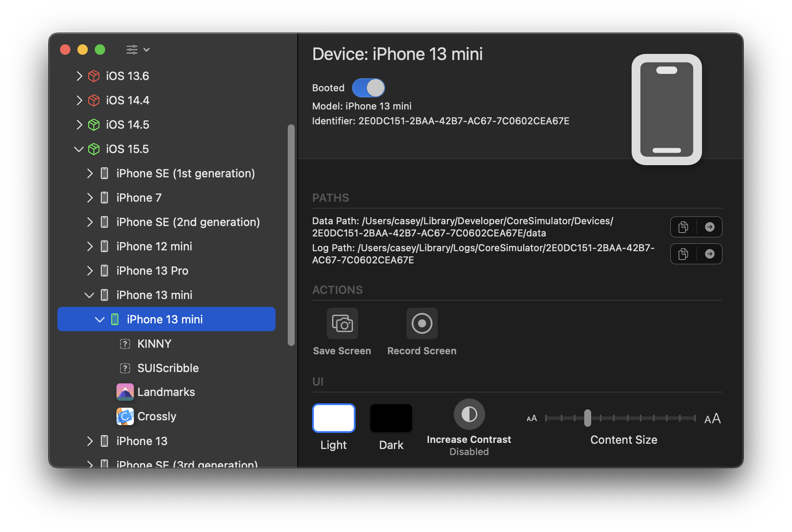Image resolution: width=792 pixels, height=532 pixels.
Task: Expand iPhone SE (2nd generation) device type
Action: pos(90,222)
